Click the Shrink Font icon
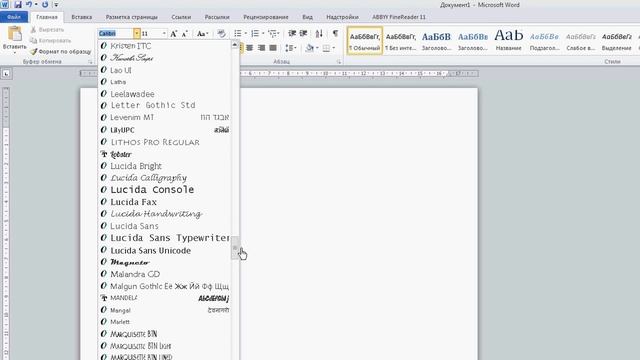The width and height of the screenshot is (640, 360). pyautogui.click(x=184, y=33)
